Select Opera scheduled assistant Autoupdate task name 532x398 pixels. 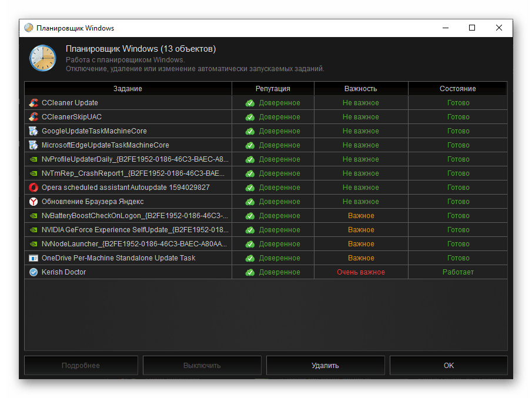126,188
